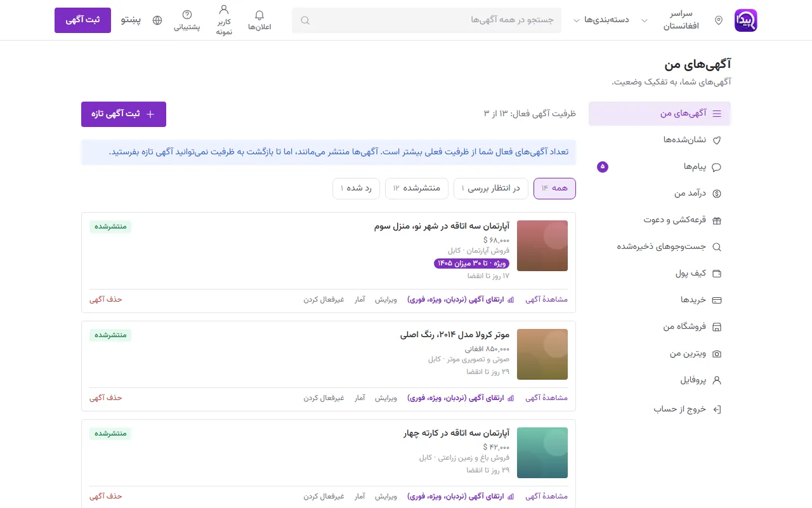Click ثبت آگهی تازه button
The width and height of the screenshot is (812, 508).
point(124,114)
